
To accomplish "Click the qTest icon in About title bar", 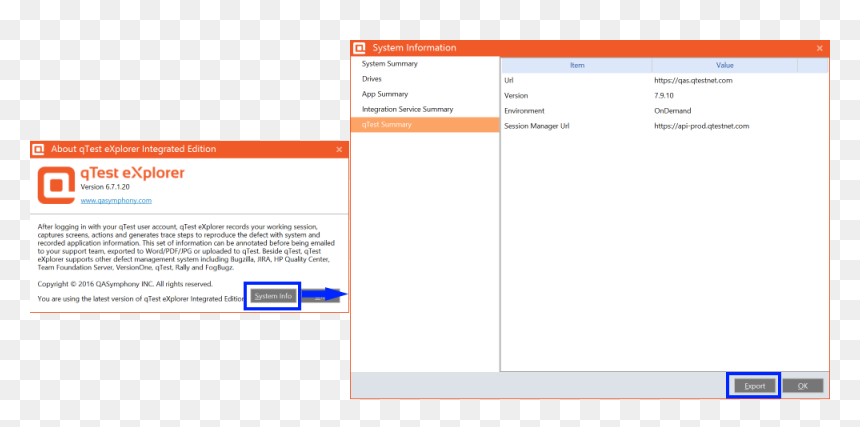I will coord(38,149).
